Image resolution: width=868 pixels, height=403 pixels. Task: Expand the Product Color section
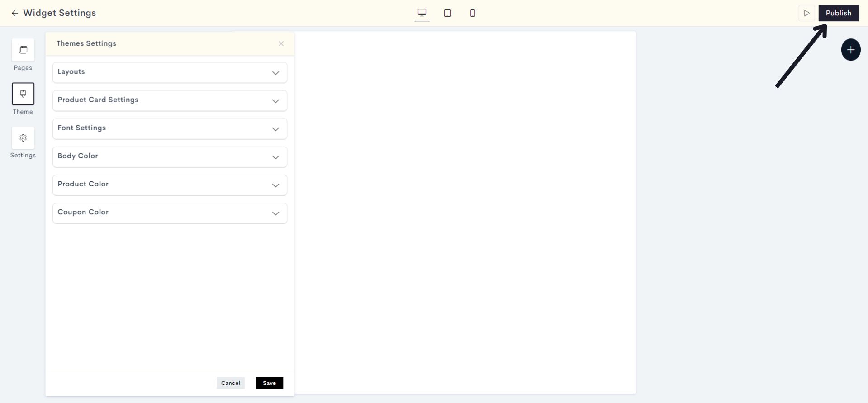point(170,185)
